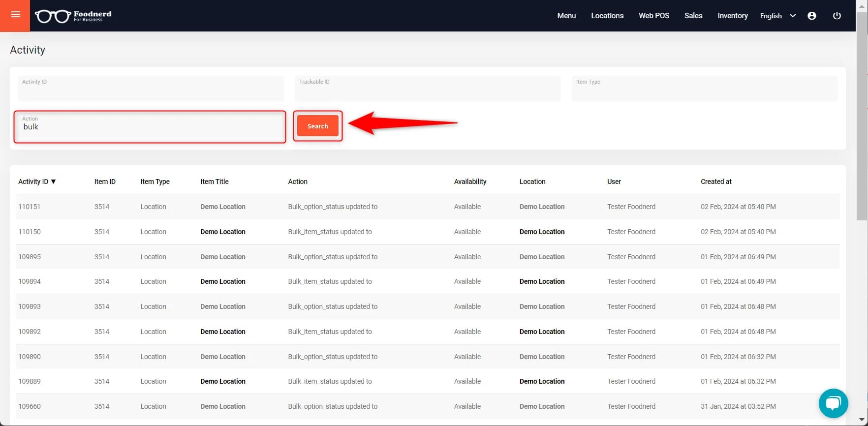Screen dimensions: 868x426
Task: Select activity ID 110151
Action: click(30, 207)
